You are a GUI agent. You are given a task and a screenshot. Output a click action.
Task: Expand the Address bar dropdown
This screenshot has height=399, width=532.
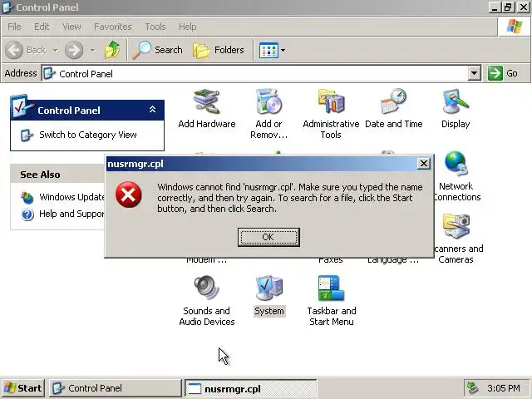pos(475,73)
